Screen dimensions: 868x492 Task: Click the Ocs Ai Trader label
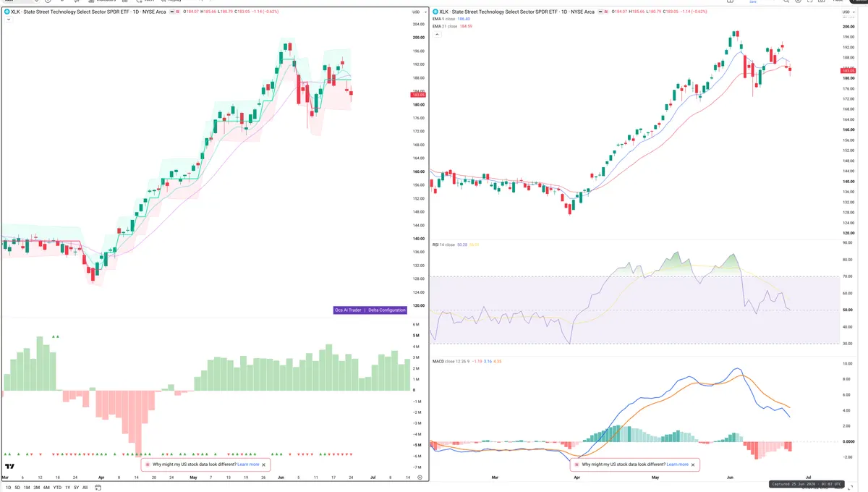348,310
